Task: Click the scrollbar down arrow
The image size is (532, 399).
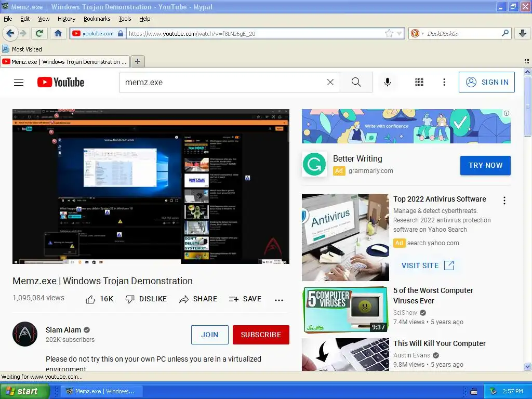Action: click(527, 366)
